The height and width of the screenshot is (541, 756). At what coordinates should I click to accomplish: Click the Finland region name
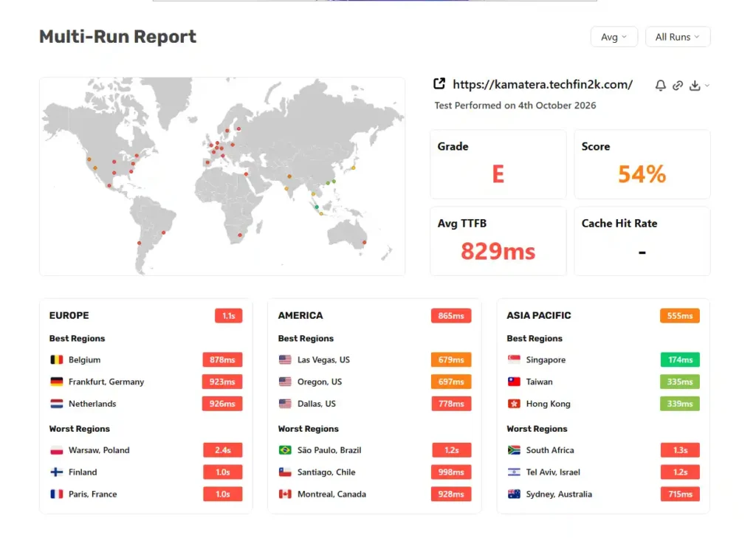(83, 472)
